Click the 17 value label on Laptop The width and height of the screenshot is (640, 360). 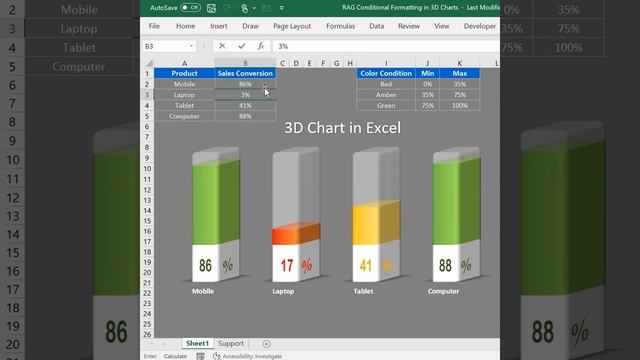click(x=287, y=266)
